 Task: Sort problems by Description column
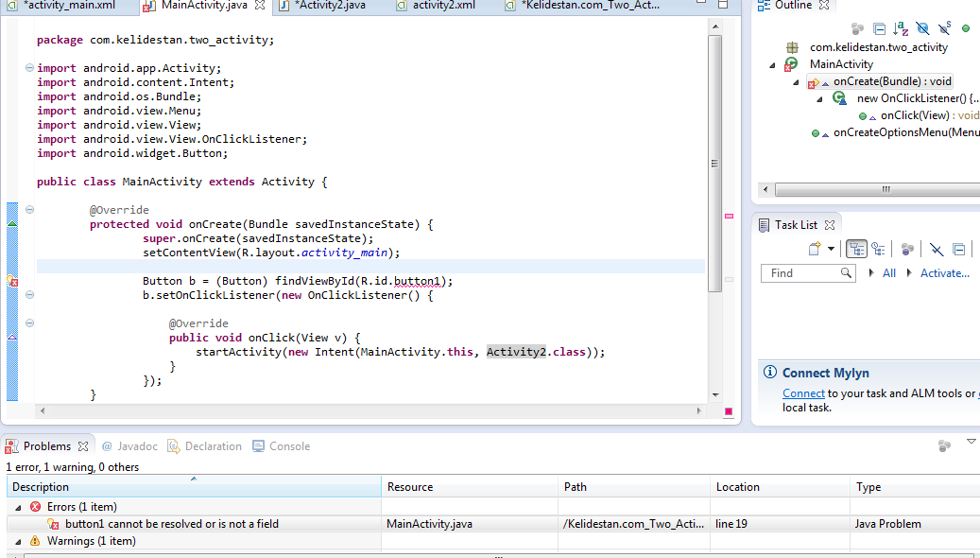tap(194, 487)
